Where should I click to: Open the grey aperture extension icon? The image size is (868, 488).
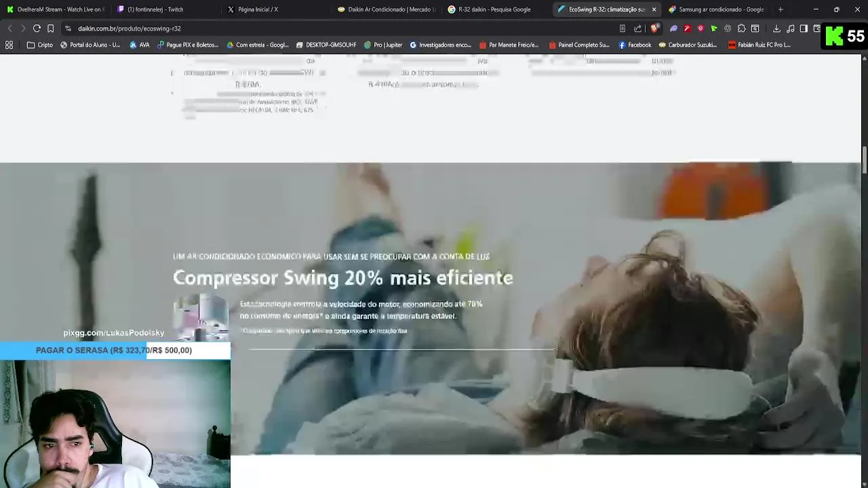[x=728, y=28]
